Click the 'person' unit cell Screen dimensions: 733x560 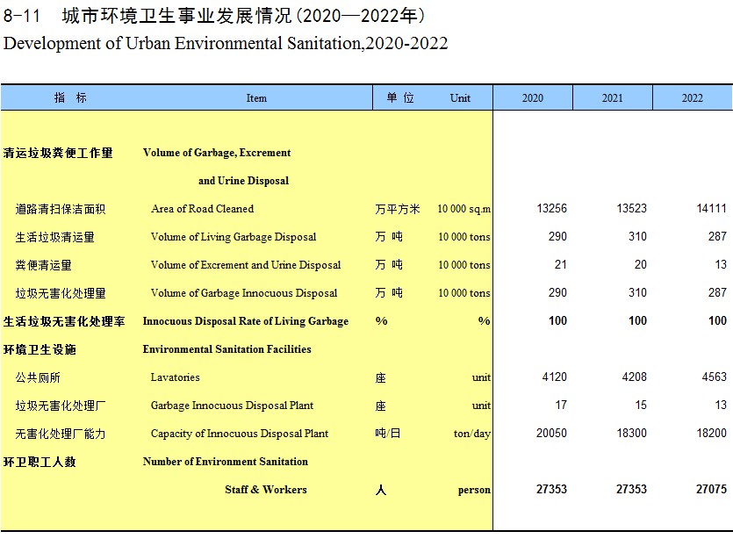point(474,490)
